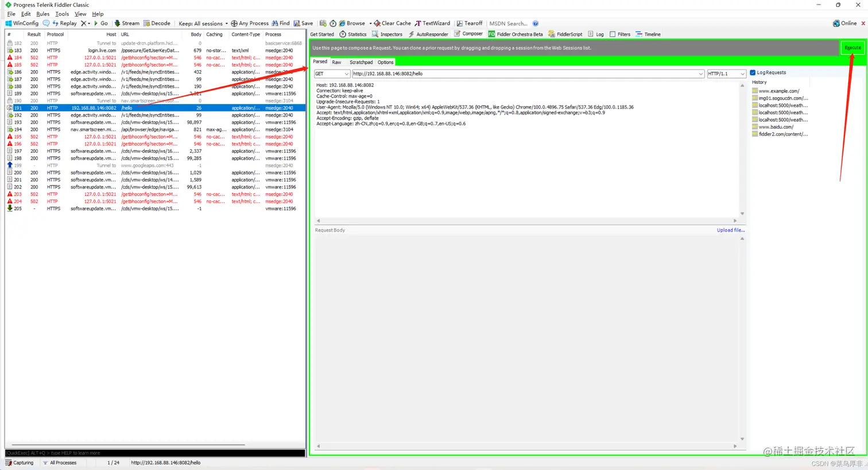Open the Rules menu

coord(42,14)
